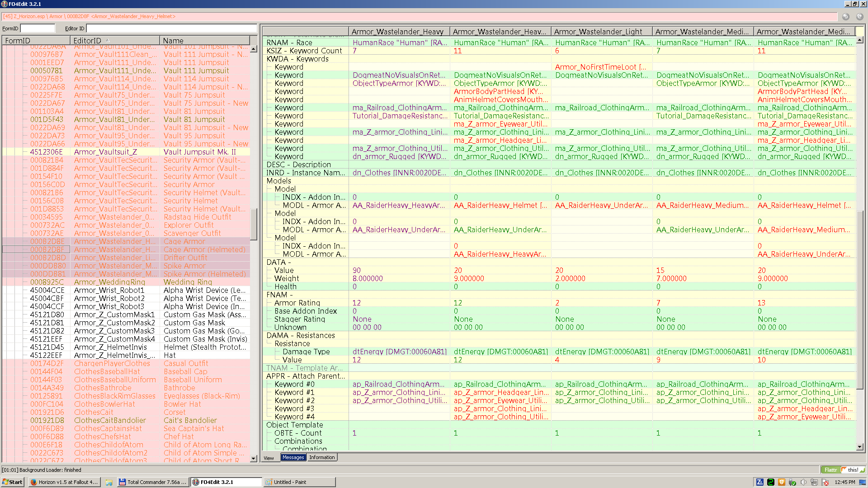Select the Armor_Z_HelmetInvis stealth prototype record
The height and width of the screenshot is (488, 868).
point(127,347)
